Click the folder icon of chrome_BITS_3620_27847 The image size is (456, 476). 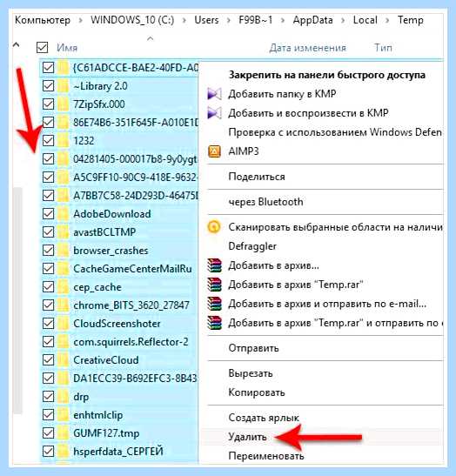[x=64, y=305]
